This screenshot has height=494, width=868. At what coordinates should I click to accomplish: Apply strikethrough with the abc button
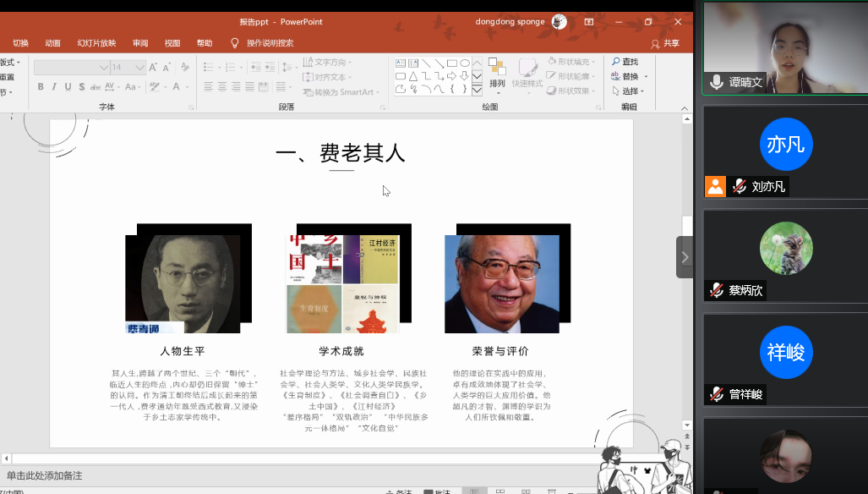96,87
